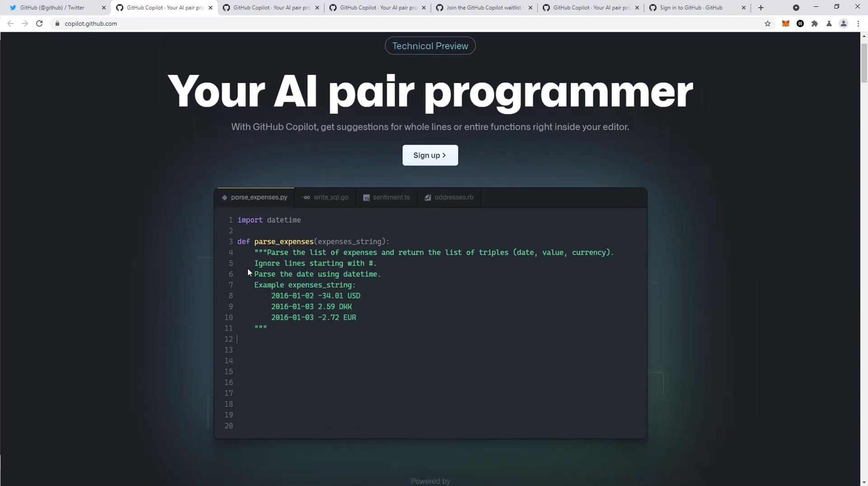Viewport: 868px width, 486px height.
Task: Click the '2016-01-03 -2.72 EUR' line
Action: [x=314, y=318]
